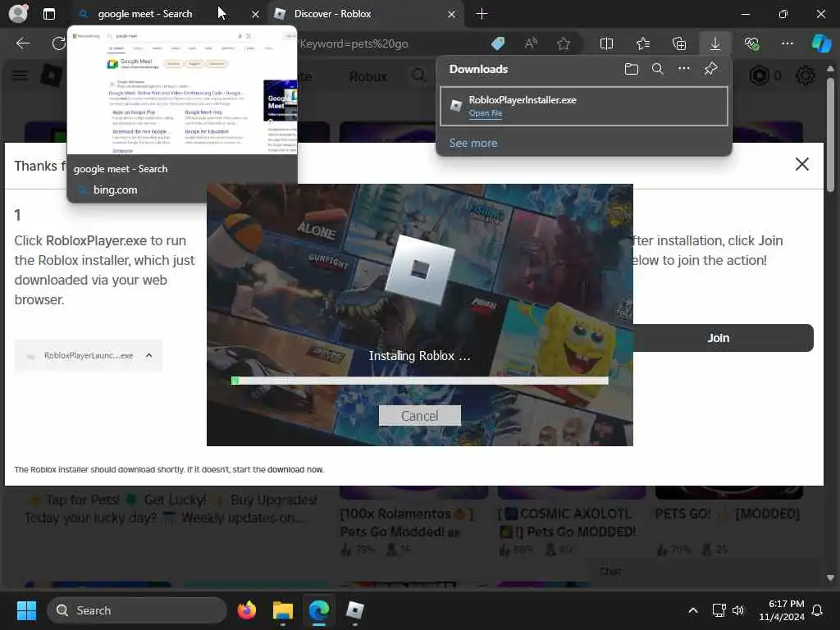The height and width of the screenshot is (630, 840).
Task: Close the Discover - Roblox tab
Action: click(x=451, y=15)
